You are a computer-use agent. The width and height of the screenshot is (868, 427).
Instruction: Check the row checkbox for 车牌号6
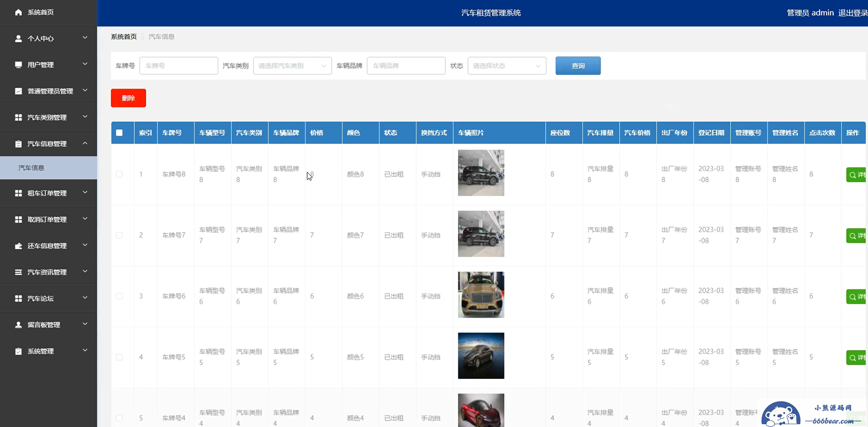coord(119,296)
